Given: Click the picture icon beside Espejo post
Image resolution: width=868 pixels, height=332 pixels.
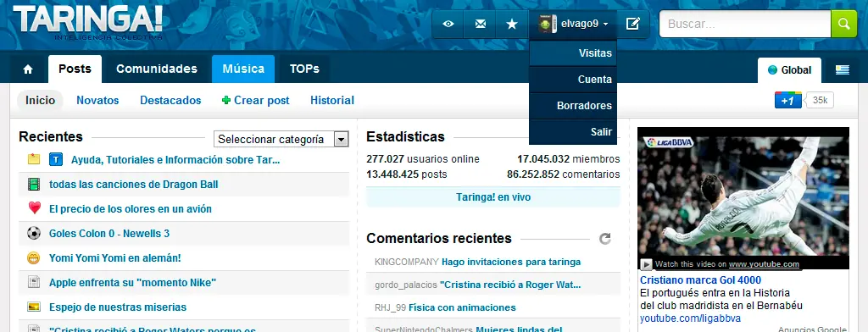Looking at the screenshot, I should pyautogui.click(x=34, y=307).
